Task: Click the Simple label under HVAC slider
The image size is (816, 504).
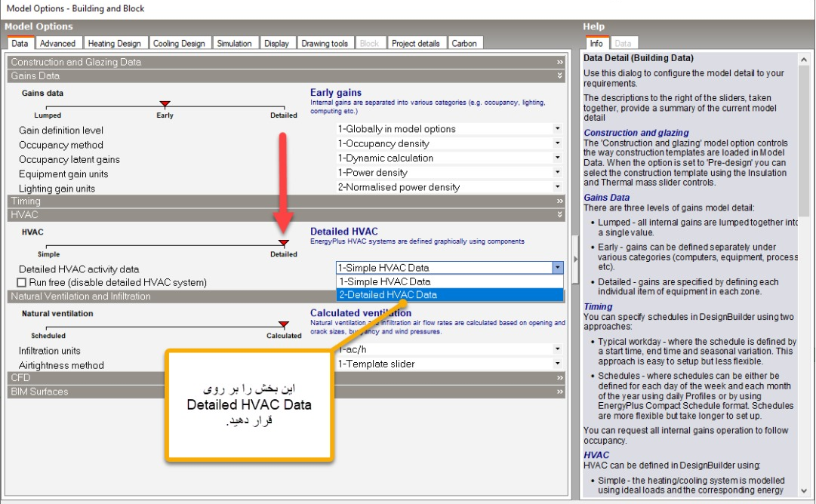Action: click(48, 254)
